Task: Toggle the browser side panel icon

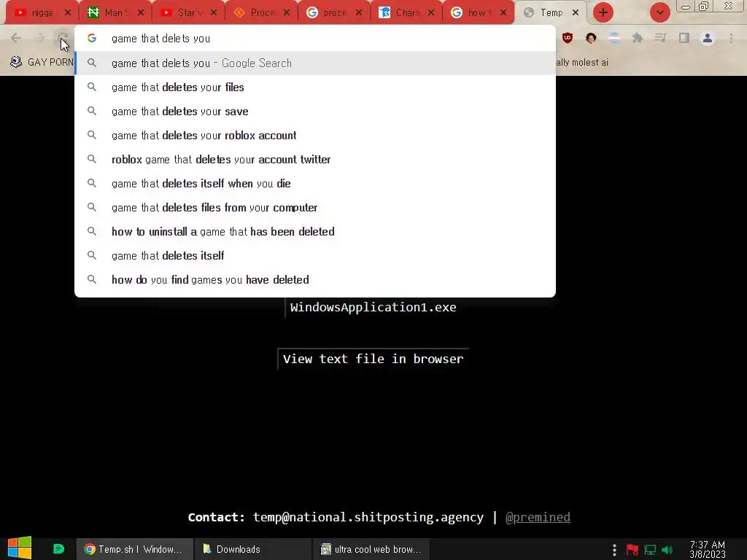Action: tap(684, 38)
